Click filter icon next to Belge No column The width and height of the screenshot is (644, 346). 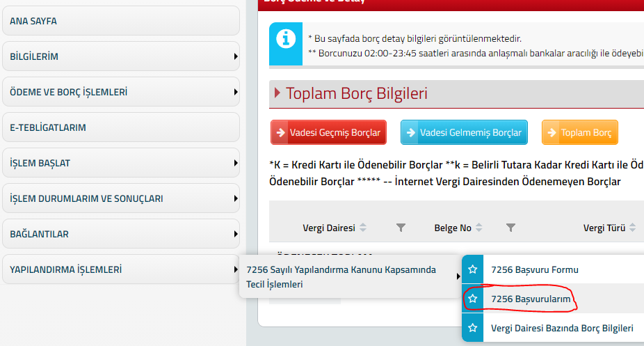(510, 228)
